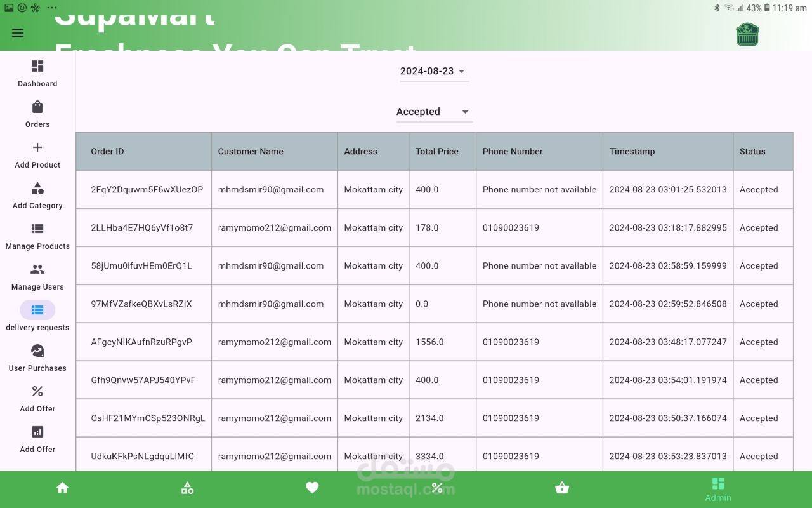Open the 2024-08-23 date dropdown
Image resolution: width=812 pixels, height=508 pixels.
coord(434,71)
